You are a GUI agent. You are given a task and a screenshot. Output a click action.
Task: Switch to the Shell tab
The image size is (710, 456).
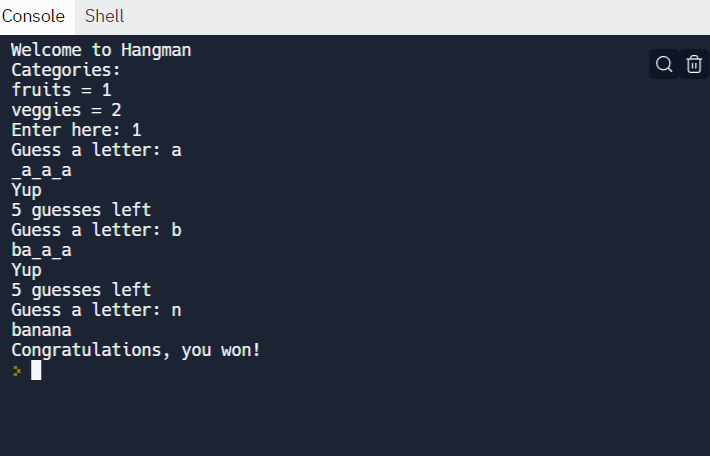click(105, 16)
